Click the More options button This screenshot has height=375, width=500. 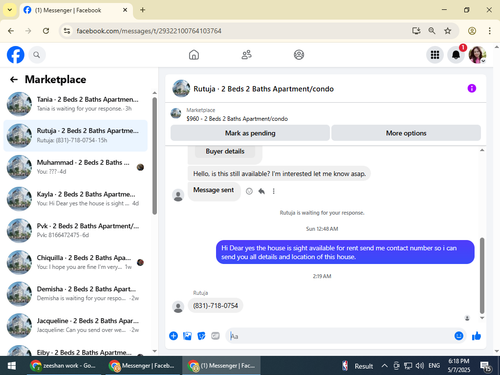406,133
